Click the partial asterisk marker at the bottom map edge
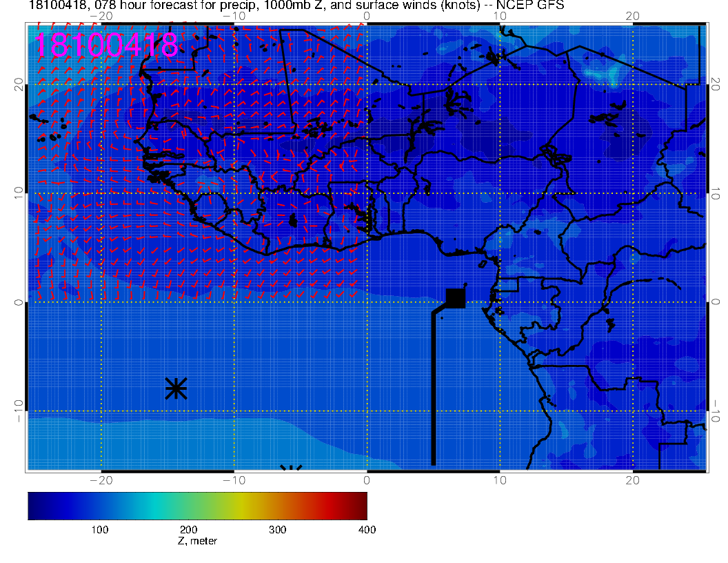 (292, 468)
